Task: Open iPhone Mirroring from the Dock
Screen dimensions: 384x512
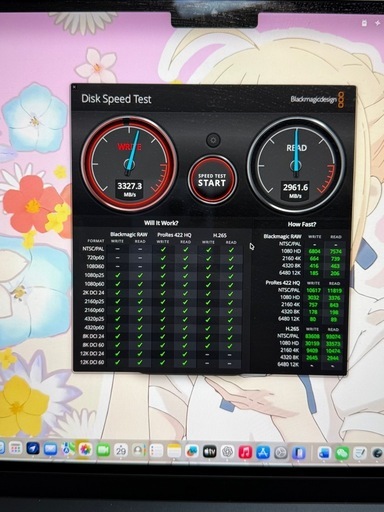Action: point(299,453)
